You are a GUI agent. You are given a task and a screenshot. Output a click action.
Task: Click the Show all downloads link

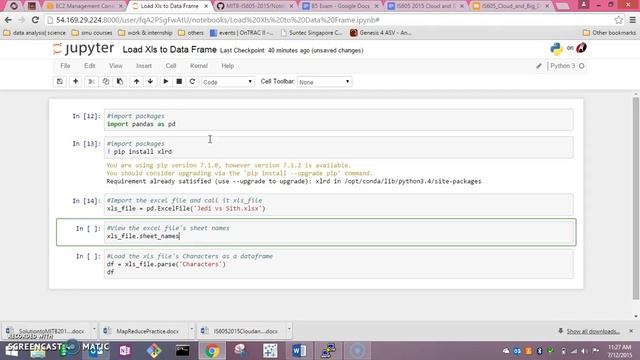(593, 331)
